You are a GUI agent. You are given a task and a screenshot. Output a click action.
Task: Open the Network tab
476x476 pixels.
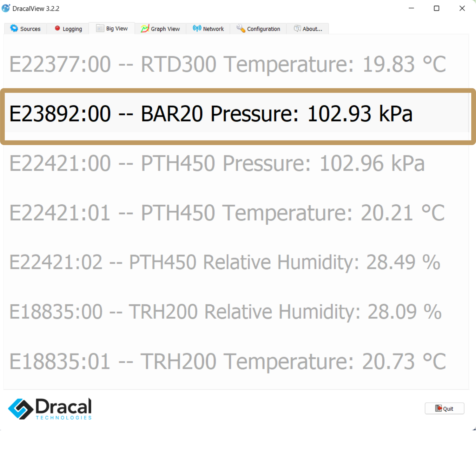[213, 29]
